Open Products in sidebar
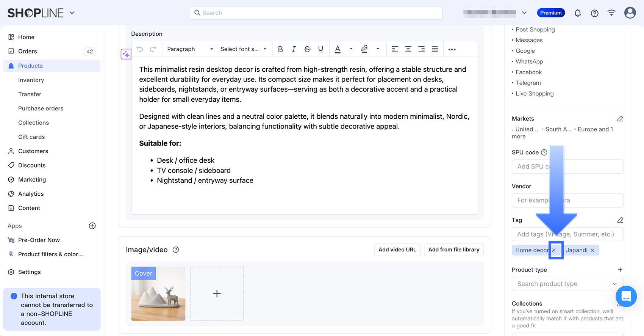 pos(52,66)
